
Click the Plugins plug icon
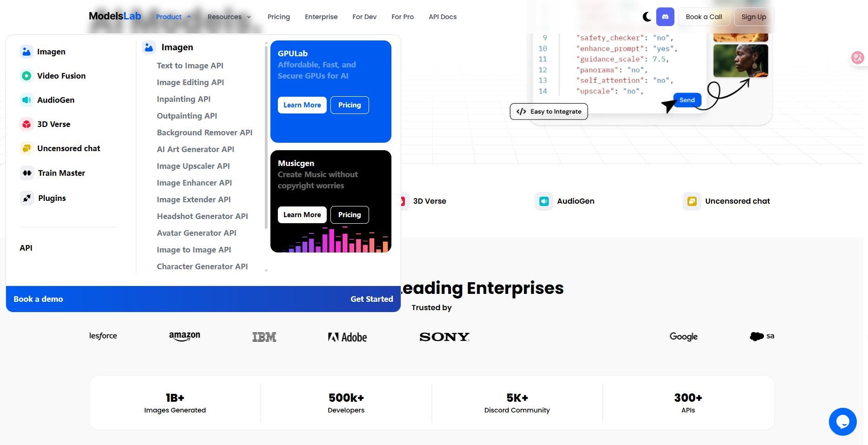pyautogui.click(x=27, y=198)
